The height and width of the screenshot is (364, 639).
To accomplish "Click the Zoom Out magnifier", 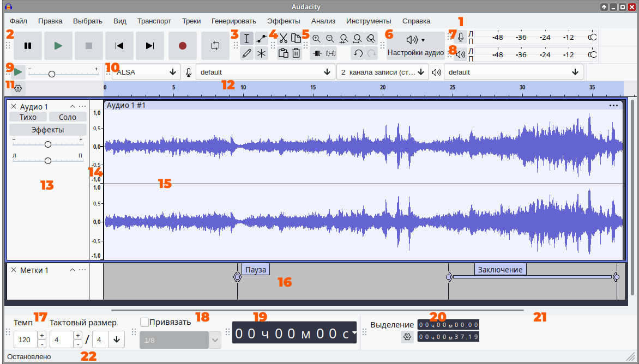I will click(330, 39).
